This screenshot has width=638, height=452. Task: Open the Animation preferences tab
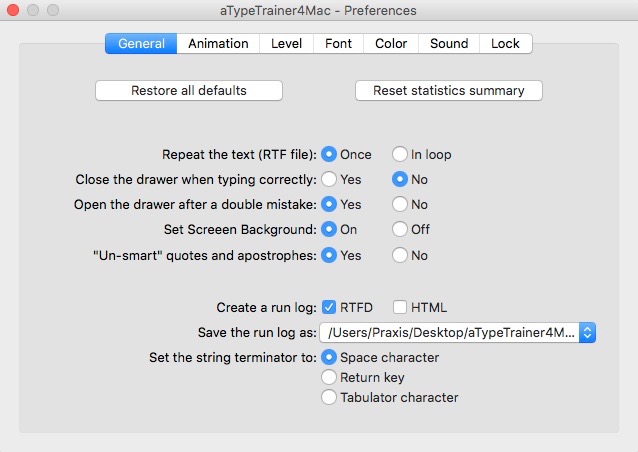[x=218, y=44]
